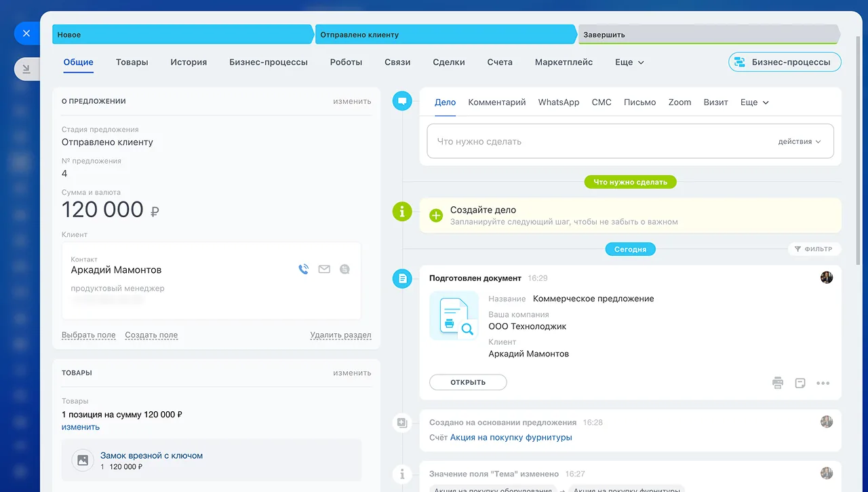
Task: Switch to the Комментарий tab
Action: 497,102
